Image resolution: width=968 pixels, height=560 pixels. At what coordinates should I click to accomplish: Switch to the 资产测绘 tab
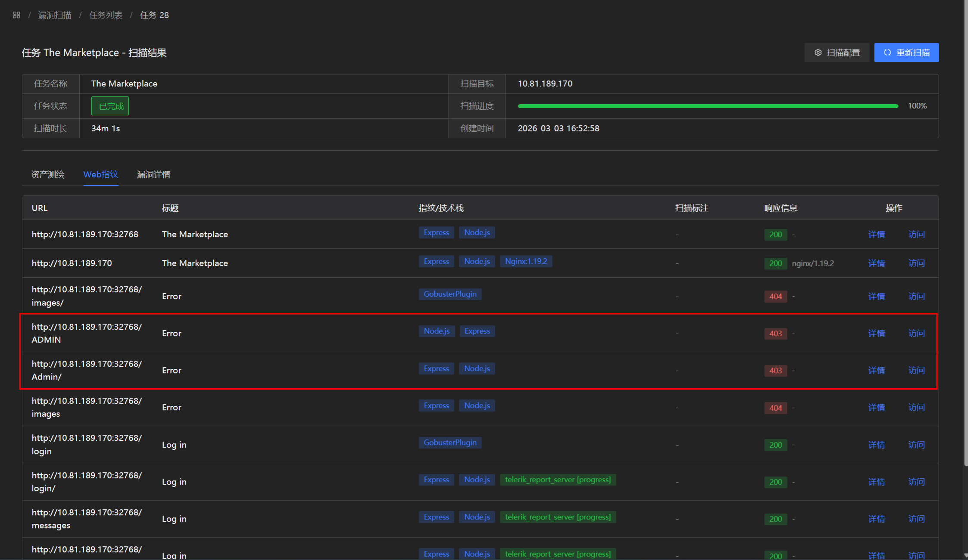tap(48, 174)
